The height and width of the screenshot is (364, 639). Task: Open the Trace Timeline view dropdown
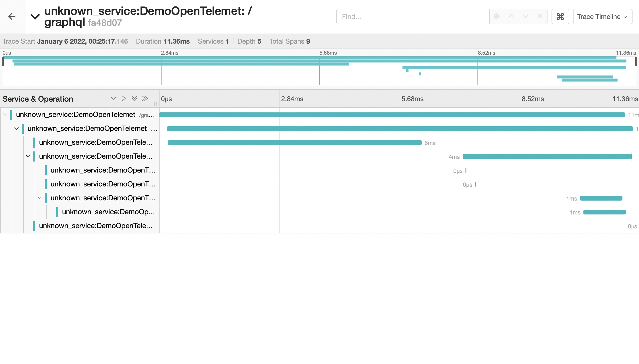(x=602, y=17)
